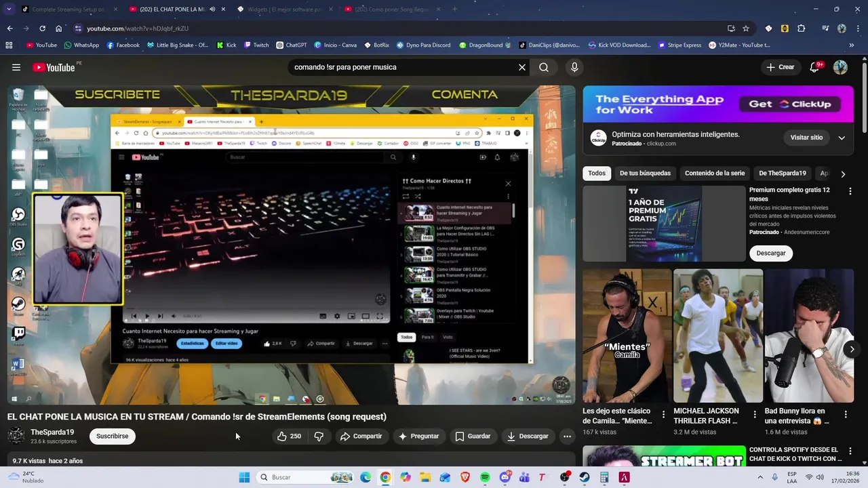
Task: Clear the YouTube search box text
Action: (x=522, y=67)
